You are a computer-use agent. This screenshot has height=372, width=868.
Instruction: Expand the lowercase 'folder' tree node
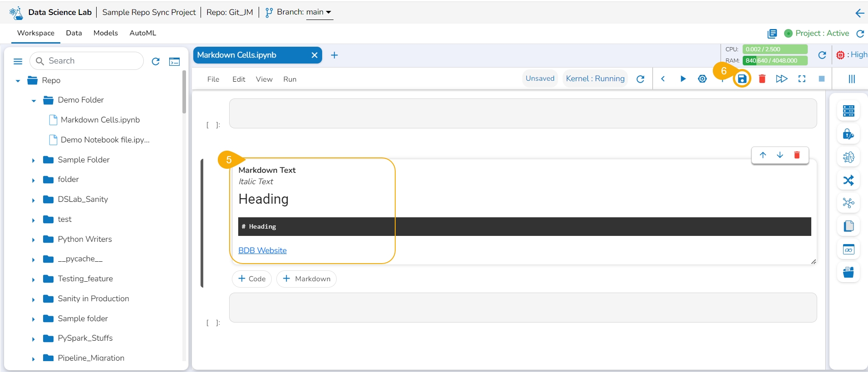[34, 180]
